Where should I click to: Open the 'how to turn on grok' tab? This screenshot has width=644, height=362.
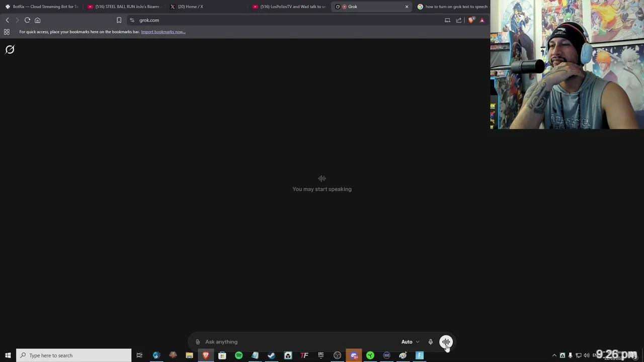click(452, 7)
